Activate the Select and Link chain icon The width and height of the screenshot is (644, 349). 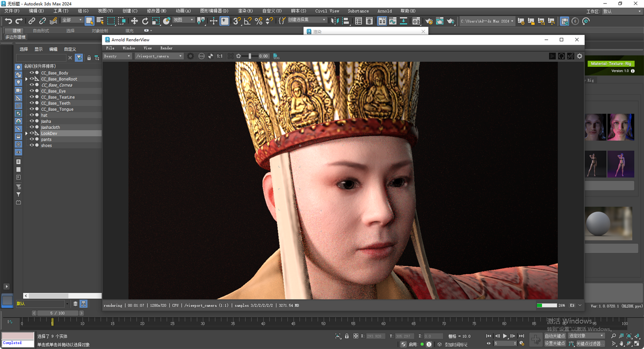[32, 21]
